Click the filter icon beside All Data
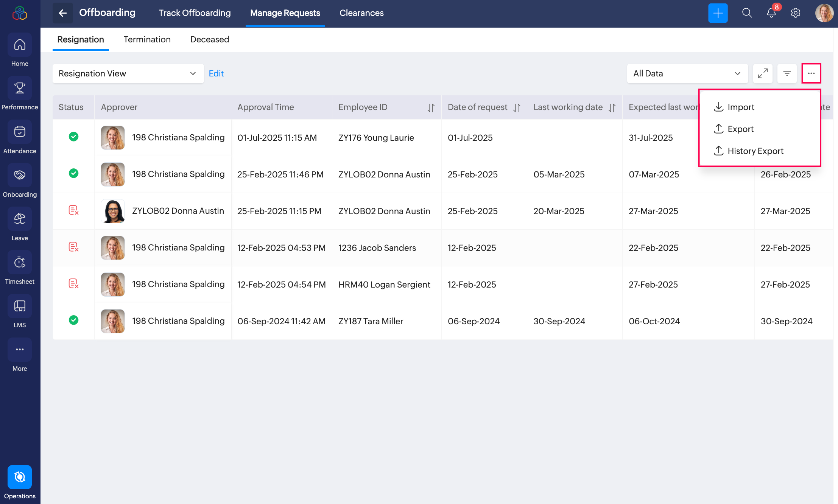This screenshot has height=504, width=838. pos(787,73)
